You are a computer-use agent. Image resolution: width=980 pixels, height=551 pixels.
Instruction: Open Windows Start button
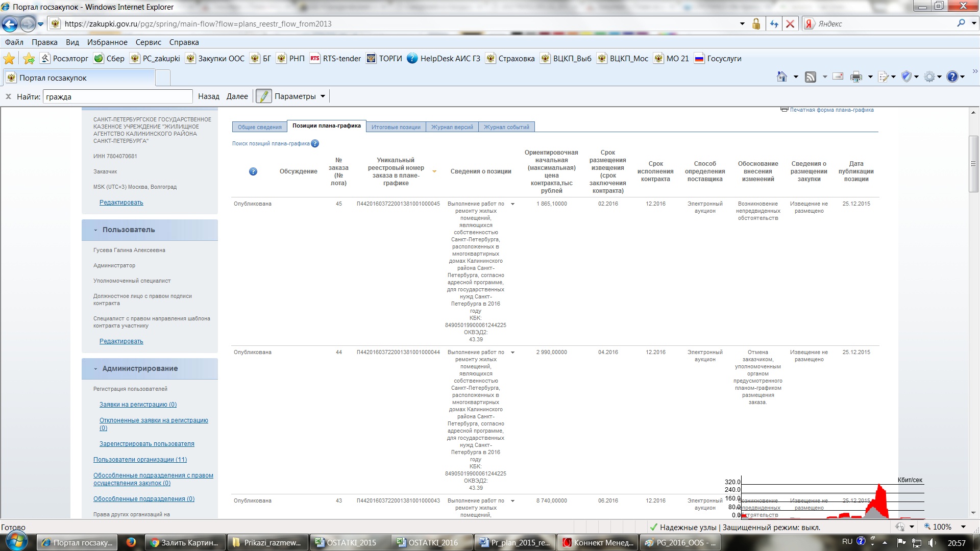pos(16,541)
